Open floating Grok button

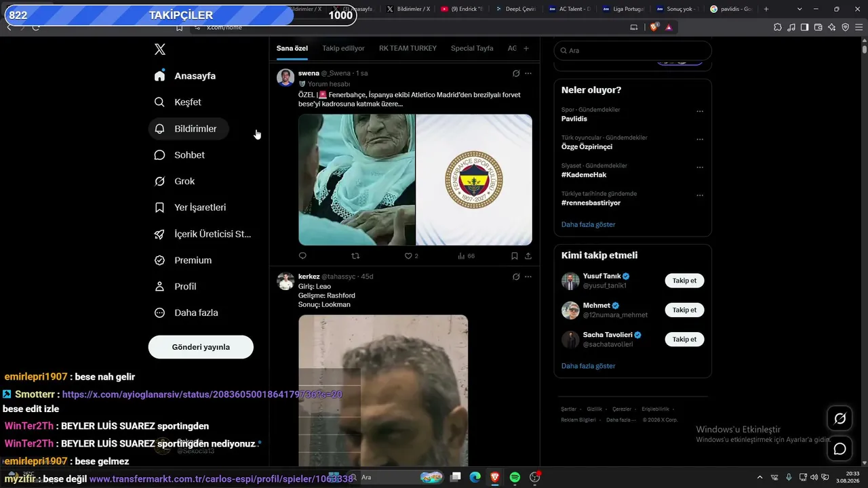point(840,419)
